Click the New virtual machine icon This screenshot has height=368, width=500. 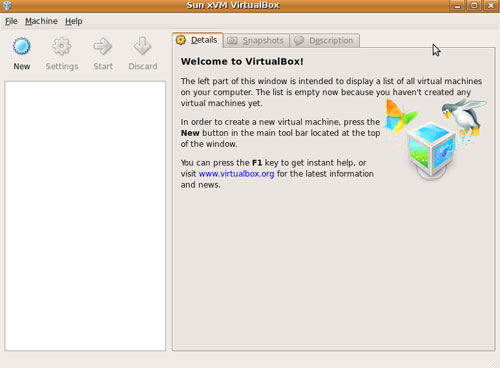point(22,46)
